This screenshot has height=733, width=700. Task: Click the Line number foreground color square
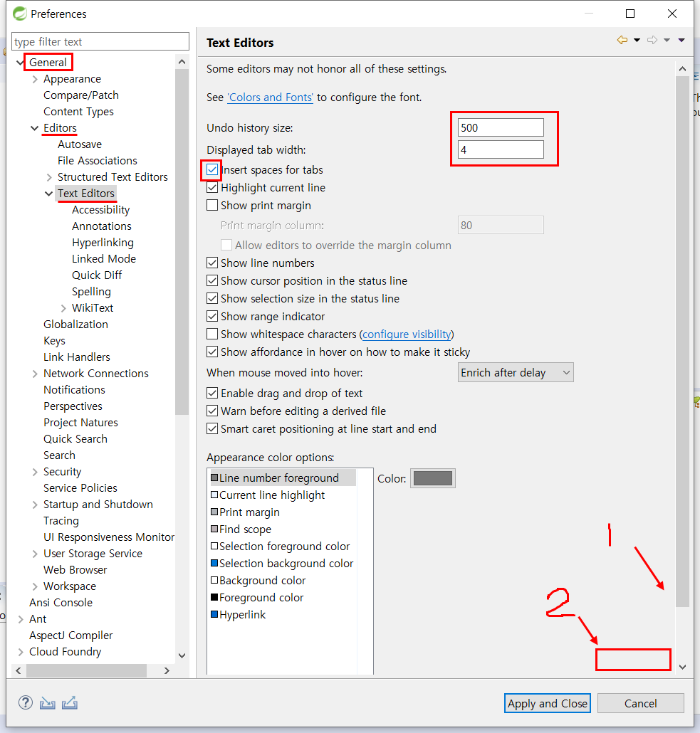214,478
